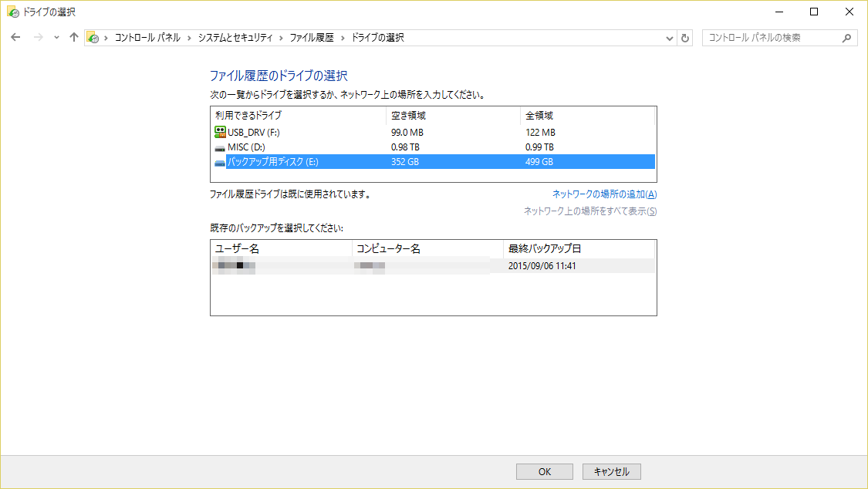
Task: Expand the address bar history dropdown
Action: click(x=670, y=38)
